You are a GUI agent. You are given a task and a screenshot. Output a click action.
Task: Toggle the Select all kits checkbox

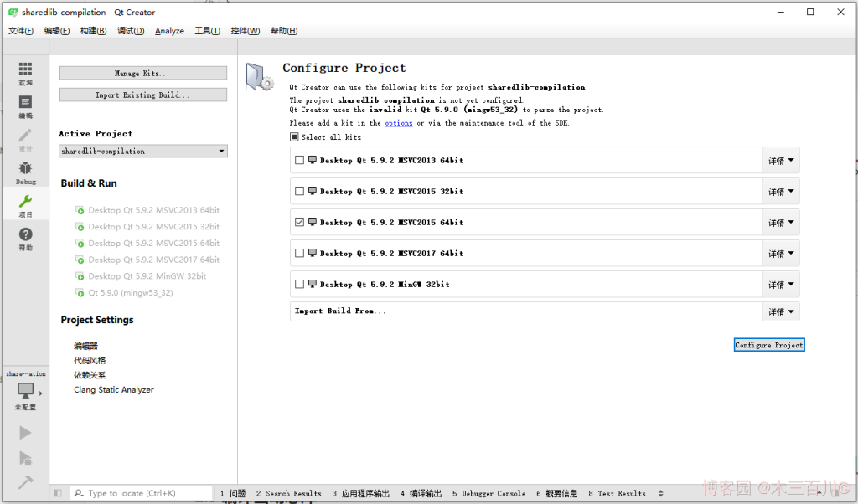tap(294, 137)
